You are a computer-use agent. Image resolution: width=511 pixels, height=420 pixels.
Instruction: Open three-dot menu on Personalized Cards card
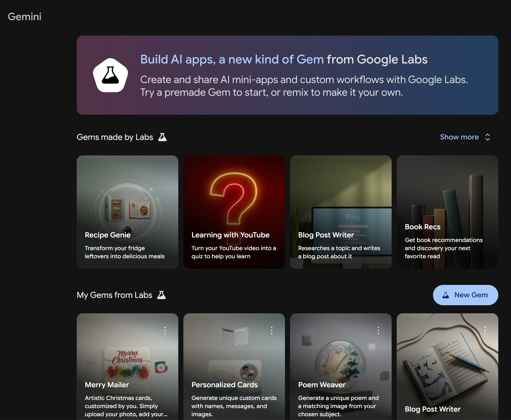(x=272, y=330)
